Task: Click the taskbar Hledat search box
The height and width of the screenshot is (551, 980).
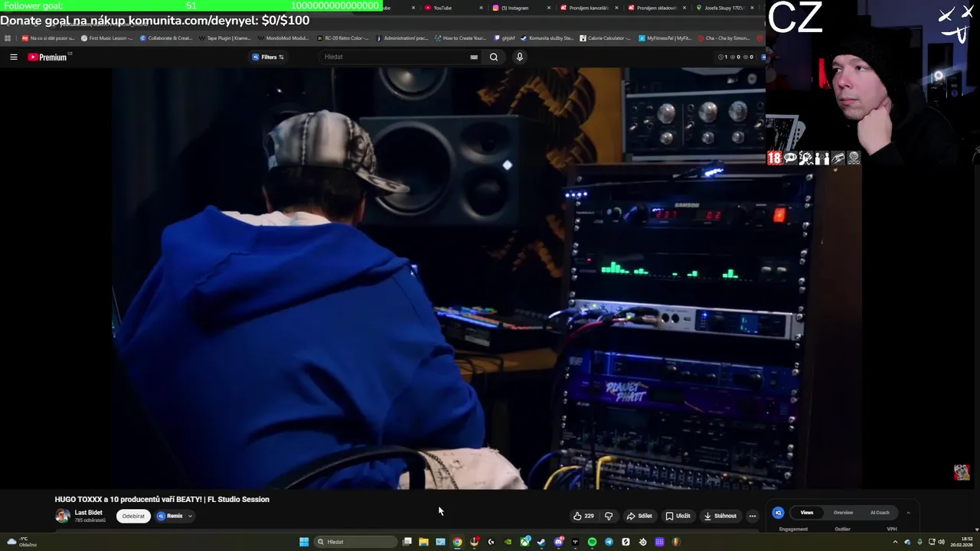Action: pos(354,542)
